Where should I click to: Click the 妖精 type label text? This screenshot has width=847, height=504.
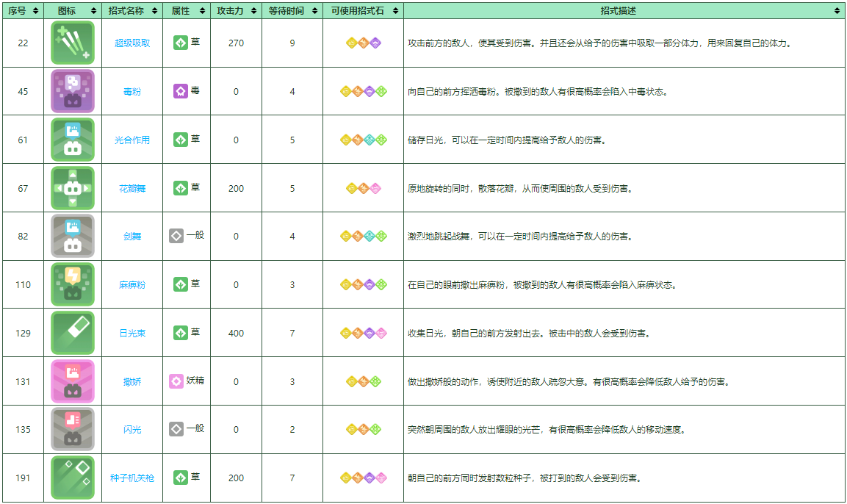pos(195,381)
